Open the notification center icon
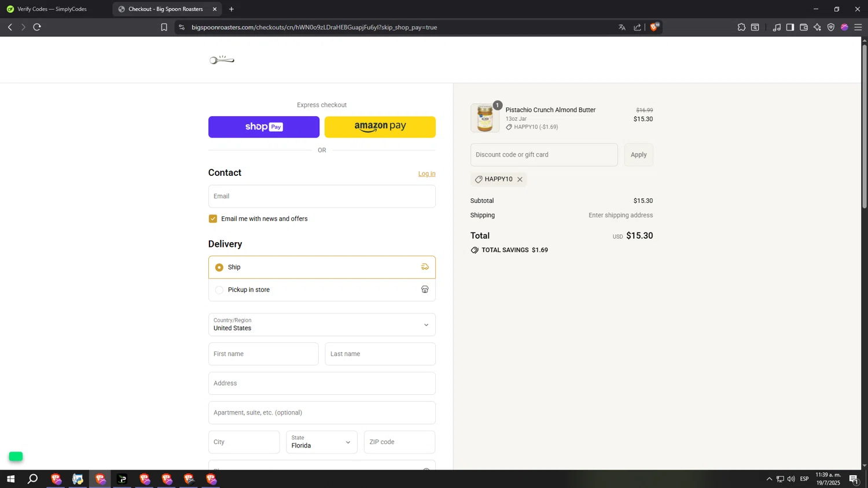 pyautogui.click(x=854, y=479)
